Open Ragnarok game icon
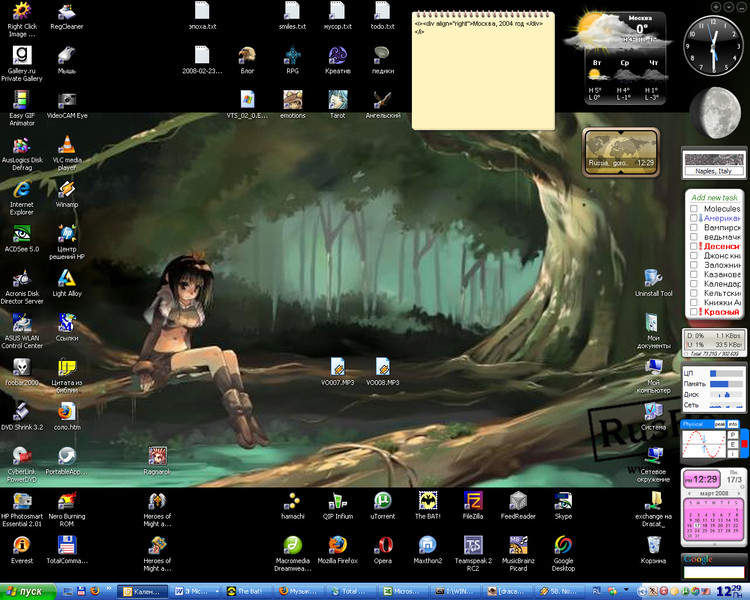The height and width of the screenshot is (600, 750). [157, 461]
